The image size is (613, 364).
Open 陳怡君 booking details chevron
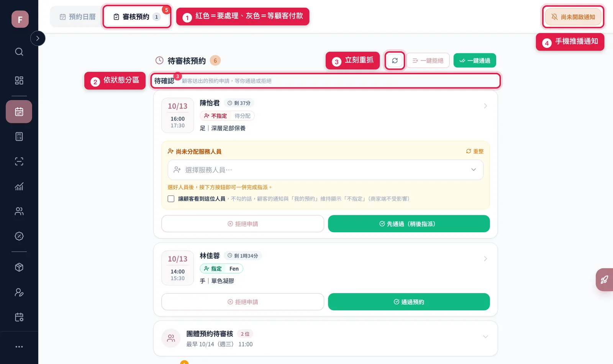485,106
